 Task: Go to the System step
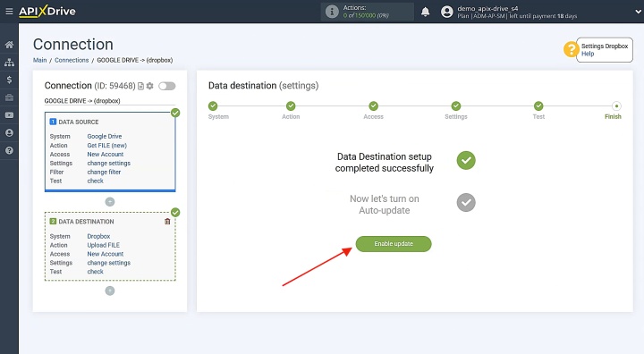[213, 106]
